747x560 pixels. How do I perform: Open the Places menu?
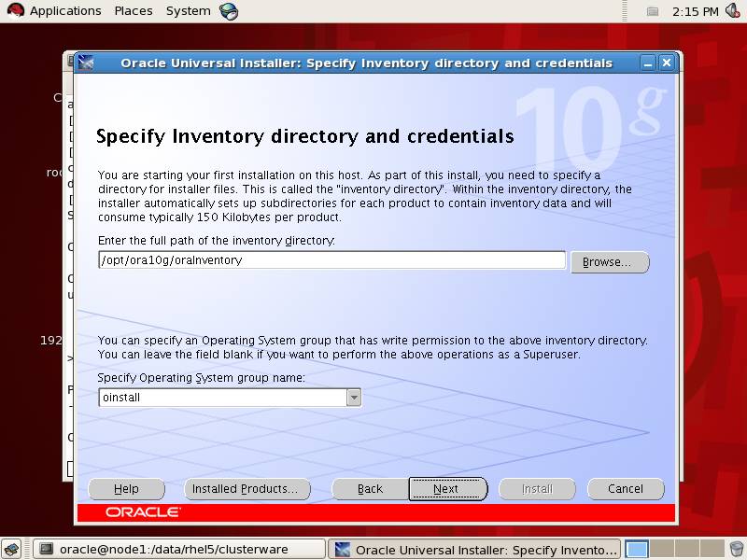[134, 11]
